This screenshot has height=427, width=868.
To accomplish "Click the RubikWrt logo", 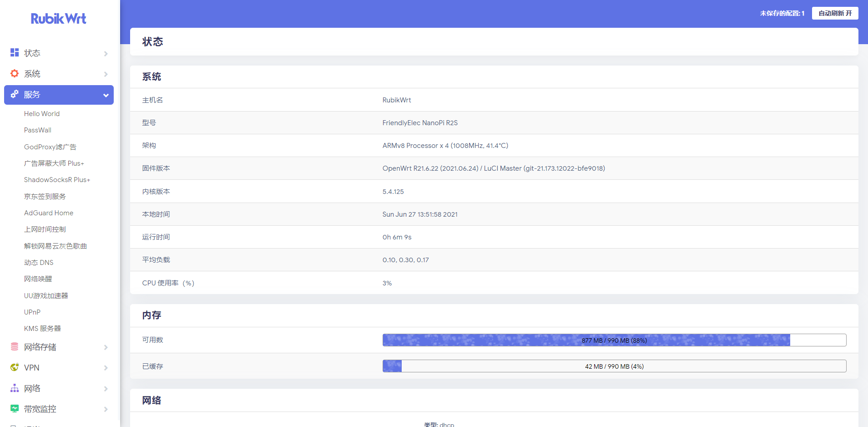I will (x=58, y=18).
